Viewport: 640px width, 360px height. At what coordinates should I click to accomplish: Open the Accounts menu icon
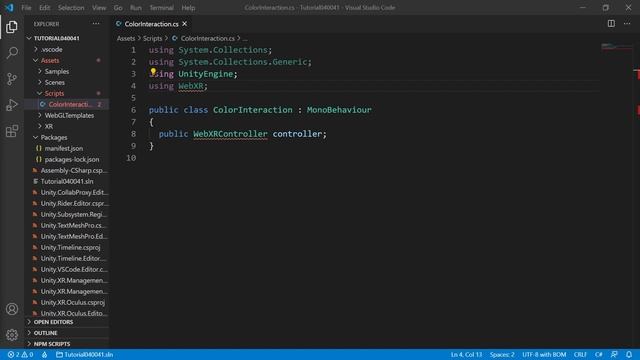tap(12, 309)
